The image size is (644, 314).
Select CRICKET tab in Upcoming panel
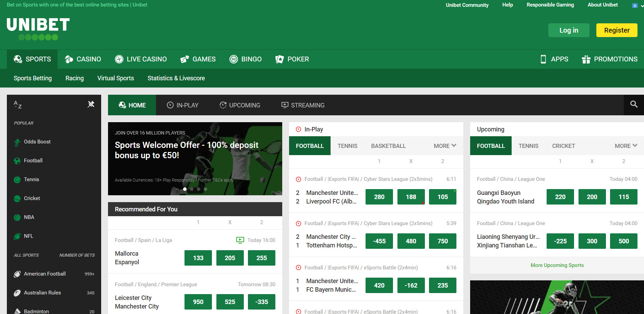click(x=563, y=146)
